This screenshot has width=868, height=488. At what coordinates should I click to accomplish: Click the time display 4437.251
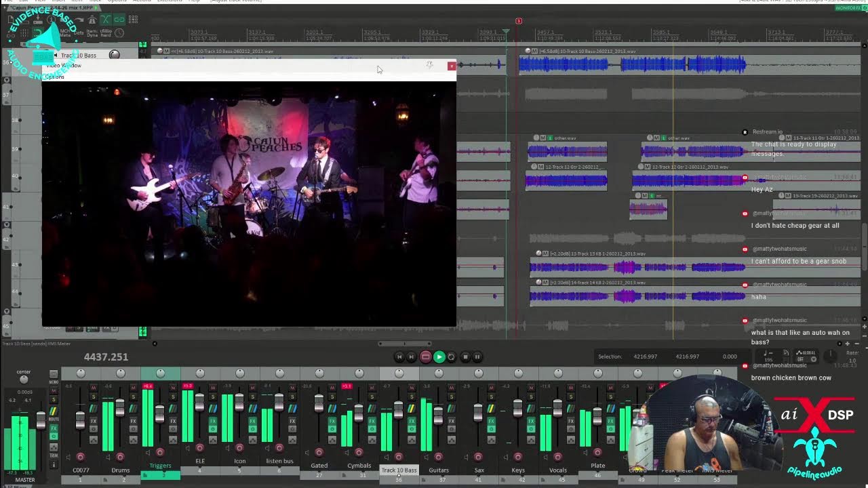point(106,357)
